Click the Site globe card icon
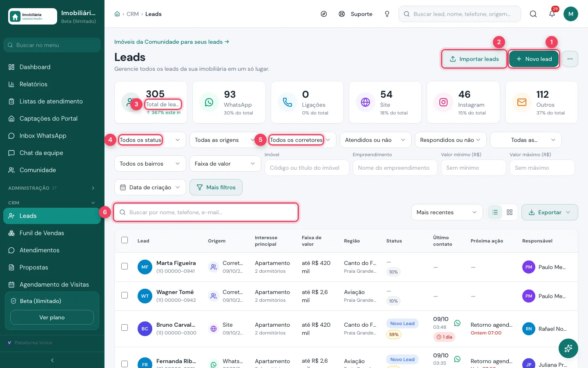588x368 pixels. [365, 102]
